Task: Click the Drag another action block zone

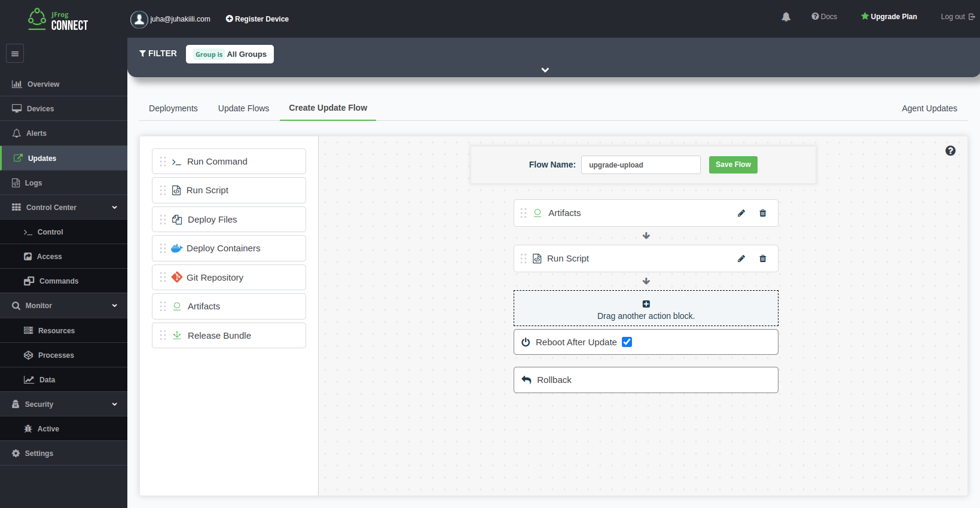Action: click(646, 308)
